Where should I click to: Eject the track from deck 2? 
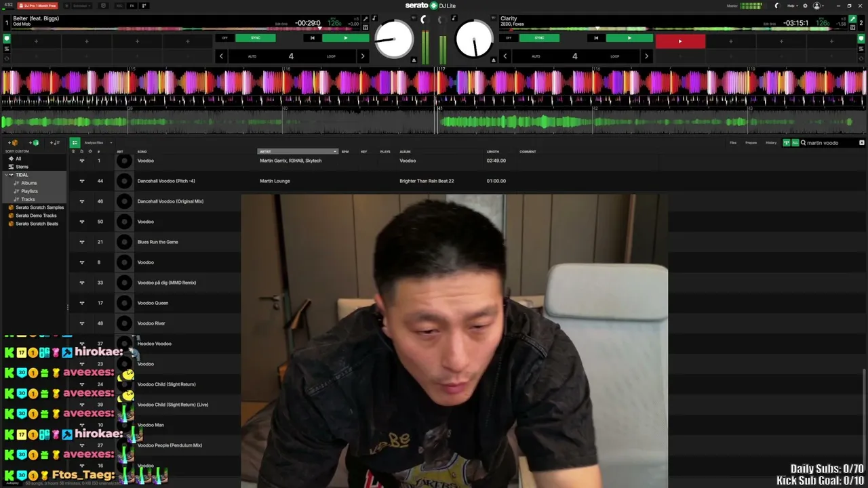point(494,60)
